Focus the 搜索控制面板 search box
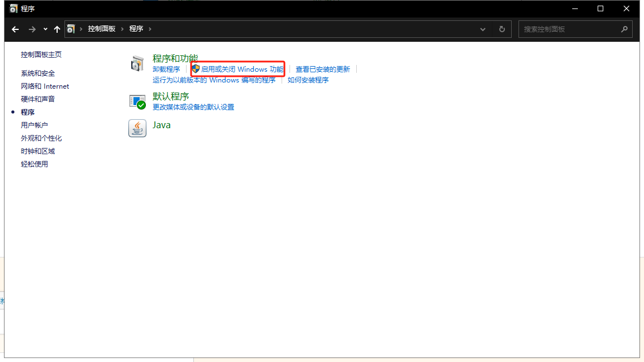 pyautogui.click(x=575, y=29)
